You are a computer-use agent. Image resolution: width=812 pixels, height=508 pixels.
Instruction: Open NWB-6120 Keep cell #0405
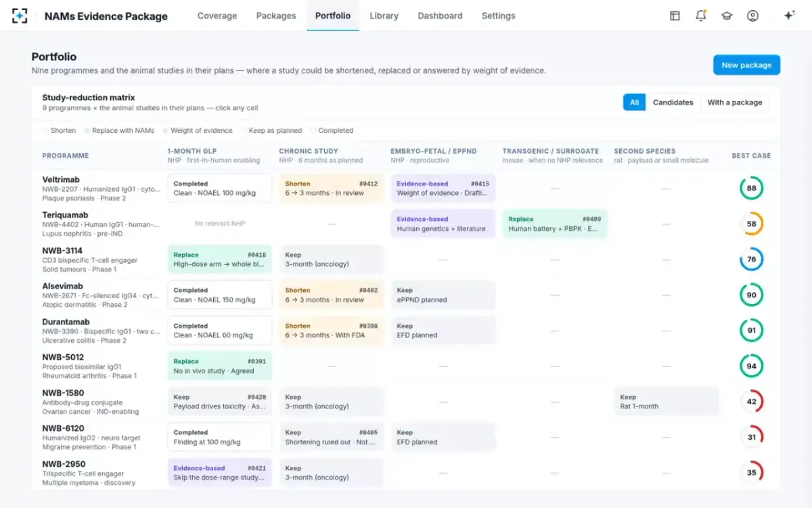332,437
